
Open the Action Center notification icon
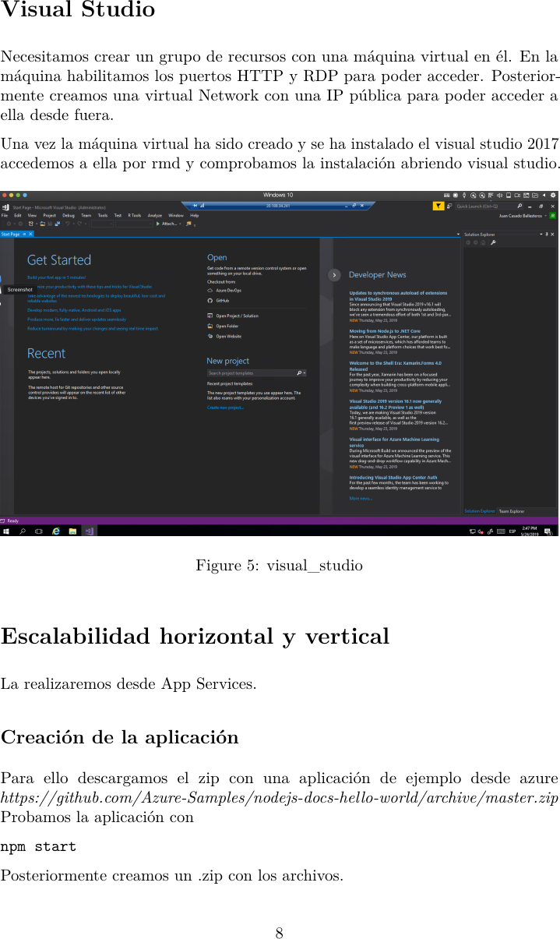pos(550,531)
